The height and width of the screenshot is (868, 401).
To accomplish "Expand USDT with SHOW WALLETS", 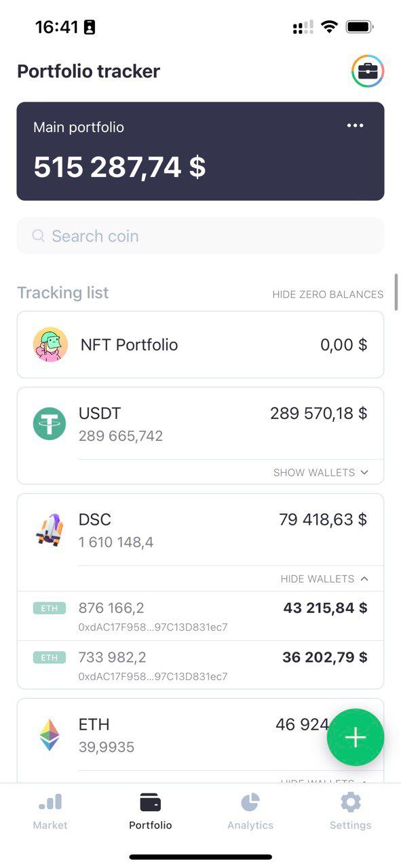I will pyautogui.click(x=321, y=472).
